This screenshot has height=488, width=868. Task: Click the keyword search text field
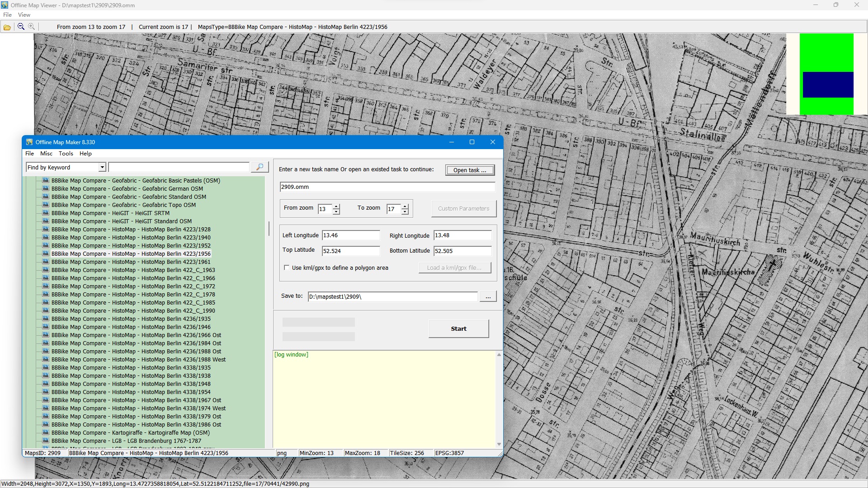click(x=179, y=167)
